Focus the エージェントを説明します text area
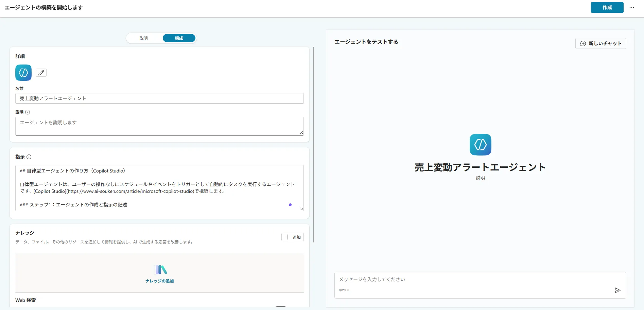This screenshot has height=310, width=644. pyautogui.click(x=159, y=126)
